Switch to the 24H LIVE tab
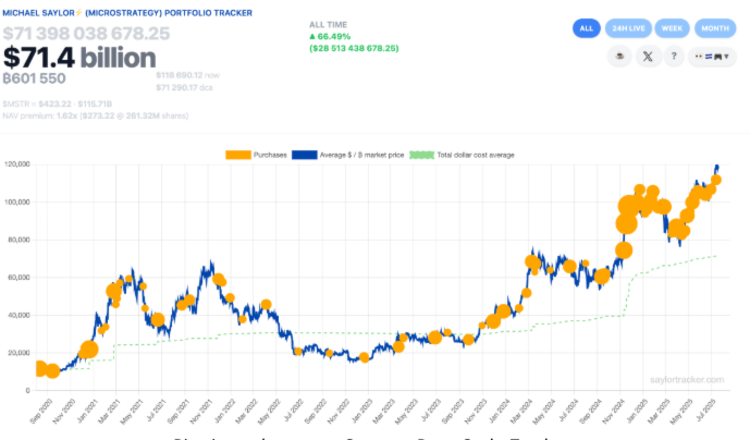The height and width of the screenshot is (440, 750). [x=629, y=28]
